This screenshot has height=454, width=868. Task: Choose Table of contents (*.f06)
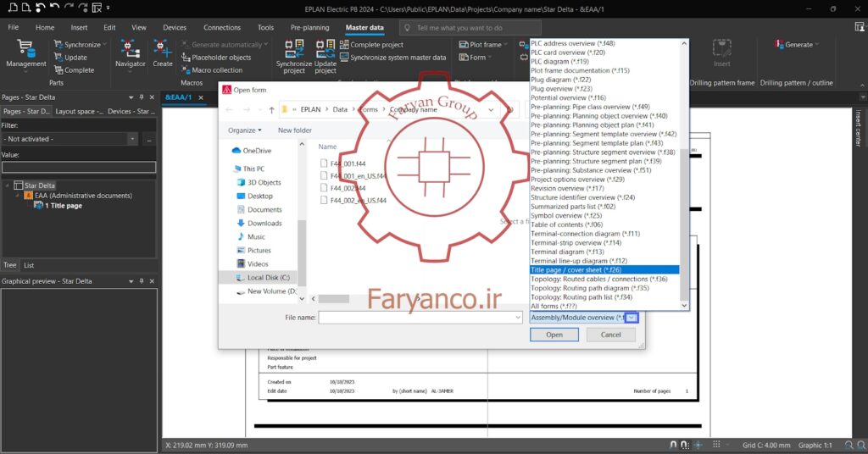604,224
